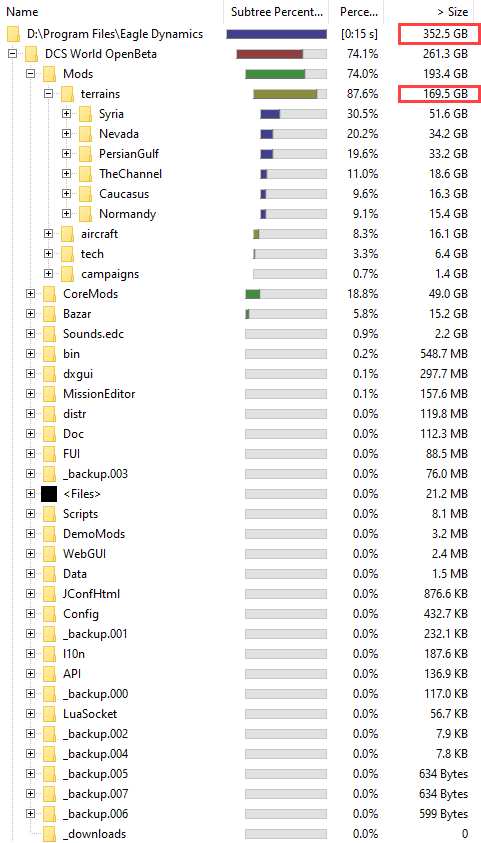Viewport: 481px width, 843px height.
Task: Click the black <Files> icon
Action: tap(49, 494)
